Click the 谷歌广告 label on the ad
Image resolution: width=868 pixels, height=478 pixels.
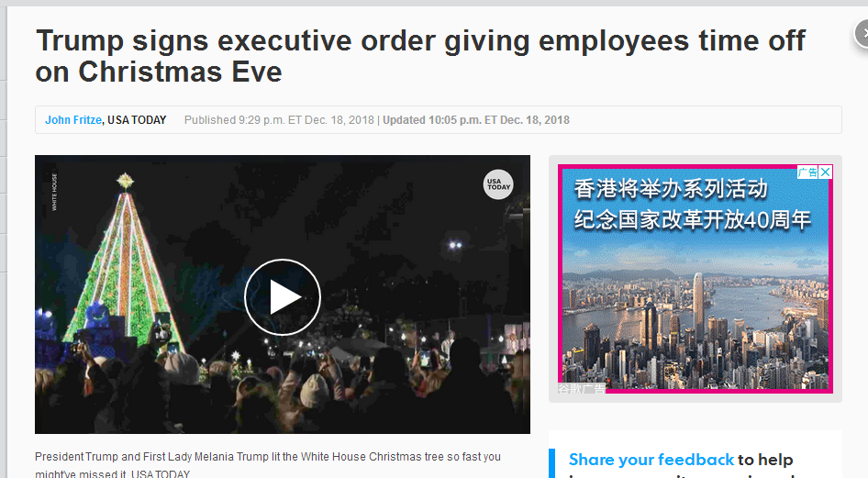tap(581, 388)
